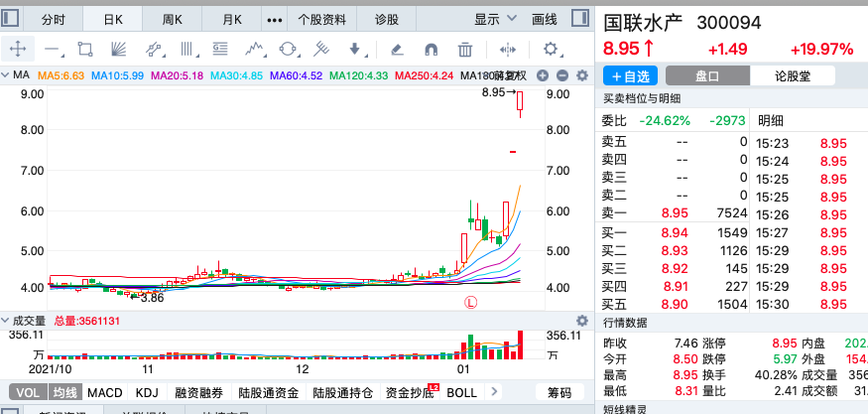Screen dimensions: 868x414
Task: Switch to the 日K tab
Action: 113,20
